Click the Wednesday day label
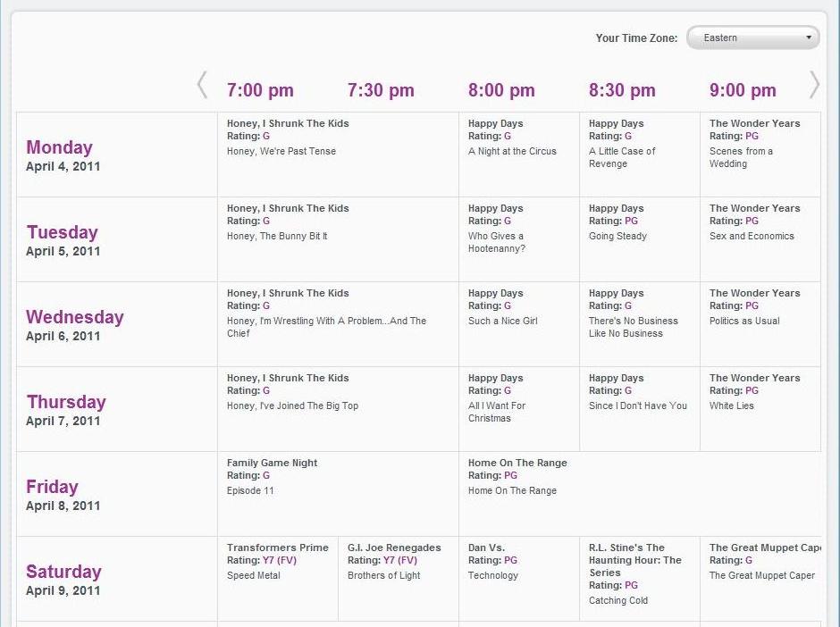The height and width of the screenshot is (627, 840). pyautogui.click(x=74, y=317)
